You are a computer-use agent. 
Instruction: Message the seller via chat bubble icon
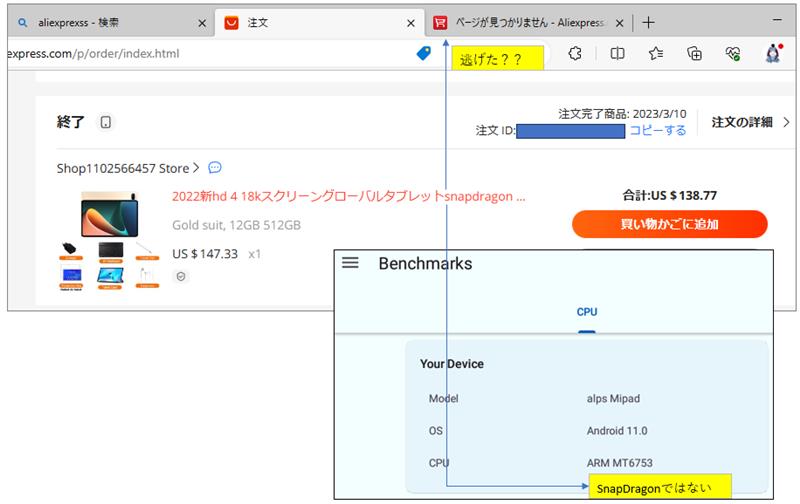[x=215, y=167]
